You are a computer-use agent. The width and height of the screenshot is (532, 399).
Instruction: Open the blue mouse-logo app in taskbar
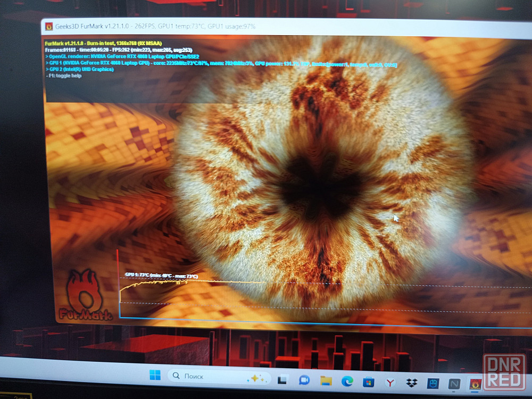click(433, 384)
